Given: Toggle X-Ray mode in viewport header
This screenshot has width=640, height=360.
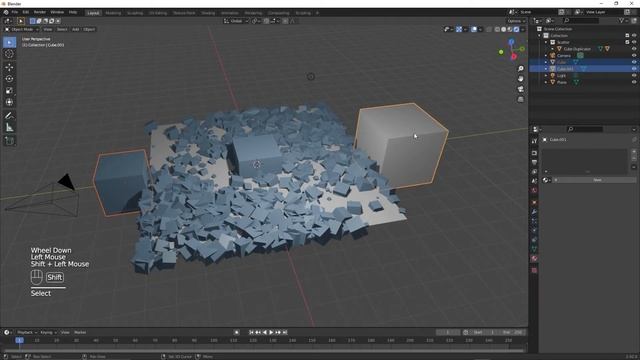Looking at the screenshot, I should 489,29.
